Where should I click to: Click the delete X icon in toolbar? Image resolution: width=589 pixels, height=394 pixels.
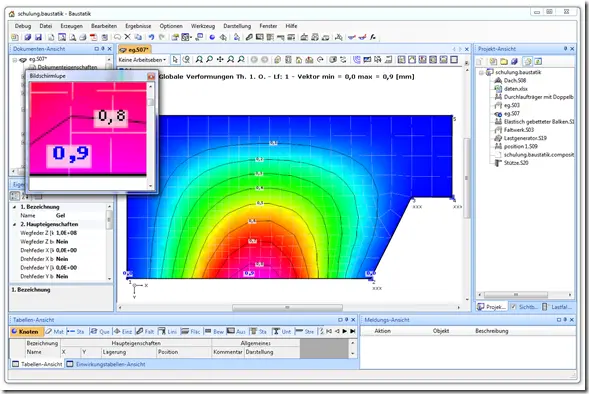pos(127,37)
